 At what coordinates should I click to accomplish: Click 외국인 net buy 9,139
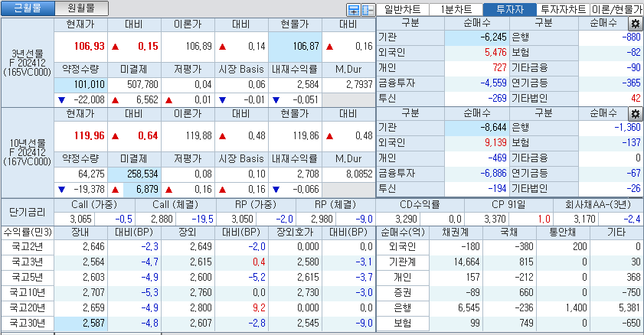(x=477, y=143)
